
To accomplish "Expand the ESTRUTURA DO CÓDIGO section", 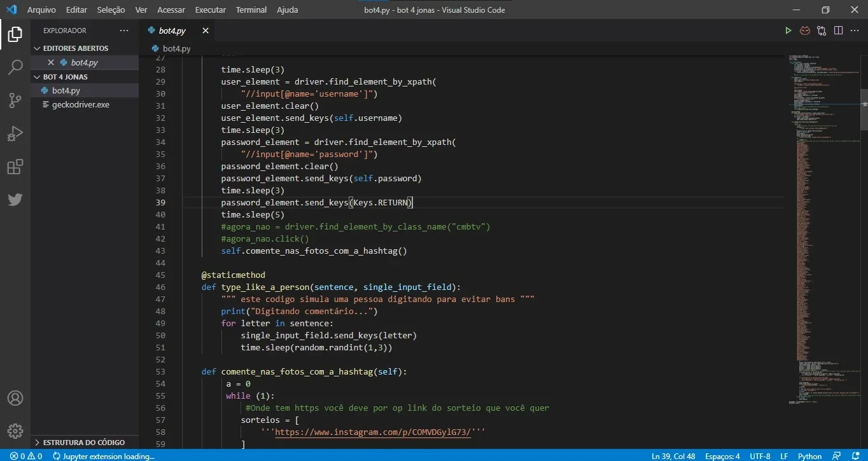I will (84, 443).
